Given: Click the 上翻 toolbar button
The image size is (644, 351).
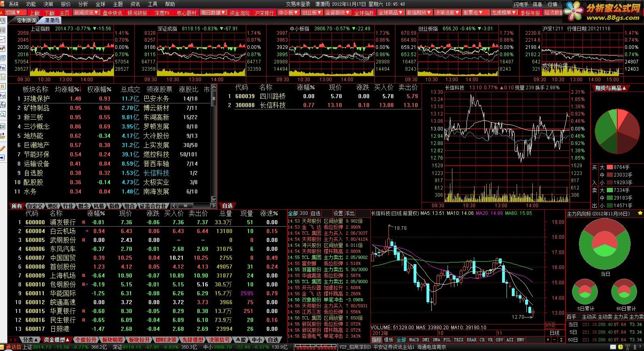Looking at the screenshot, I should tap(35, 13).
